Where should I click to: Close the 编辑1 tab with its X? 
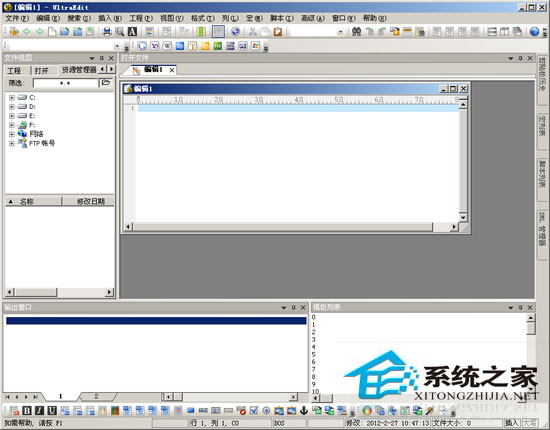coord(172,70)
